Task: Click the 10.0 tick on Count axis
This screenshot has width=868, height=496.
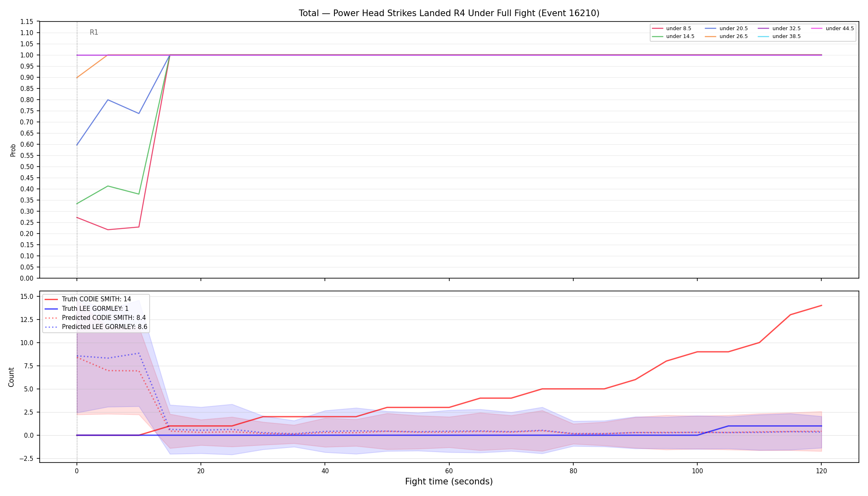Action: 27,343
